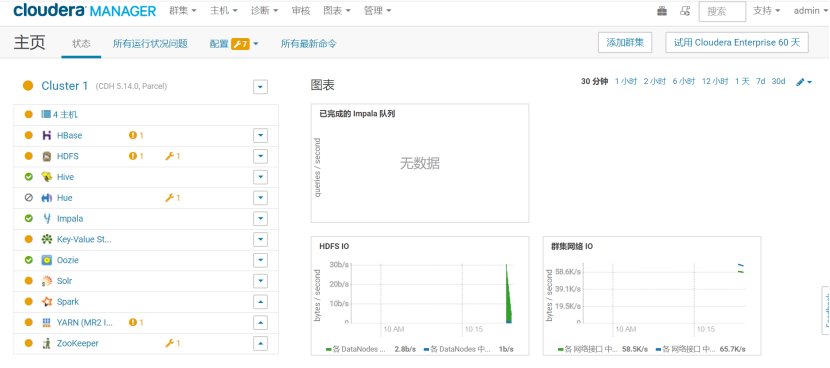This screenshot has width=830, height=368.
Task: Open the 管理 menu
Action: [x=377, y=11]
